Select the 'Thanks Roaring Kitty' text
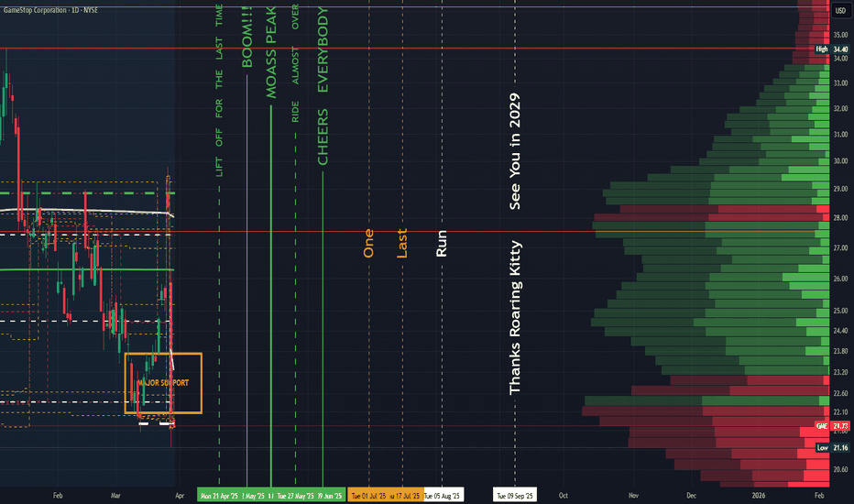This screenshot has height=504, width=854. point(515,318)
